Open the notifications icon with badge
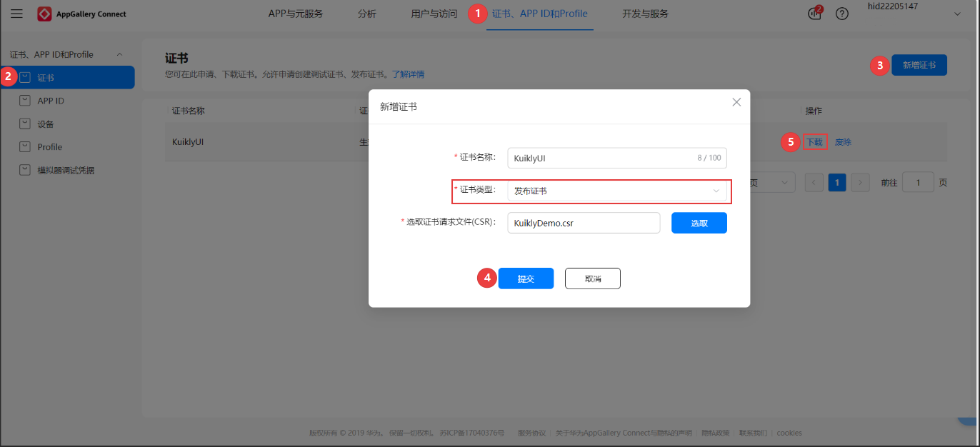The width and height of the screenshot is (980, 447). tap(815, 14)
